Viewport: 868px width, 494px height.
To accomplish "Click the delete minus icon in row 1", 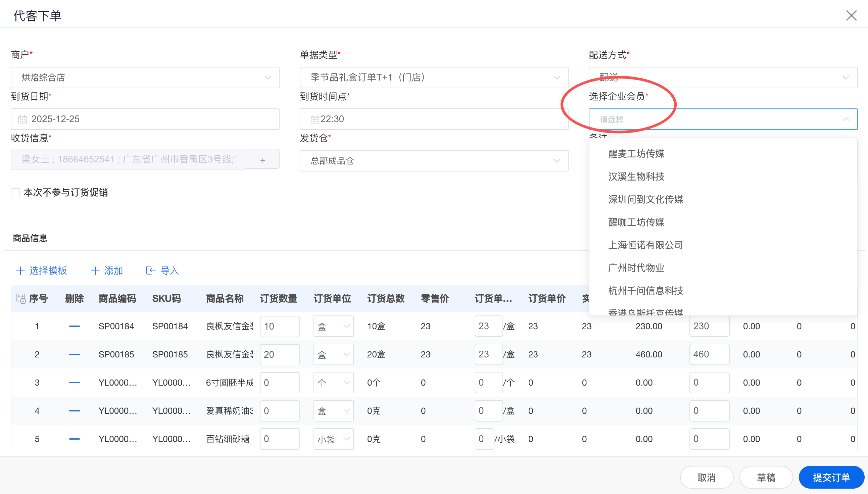I will 74,326.
